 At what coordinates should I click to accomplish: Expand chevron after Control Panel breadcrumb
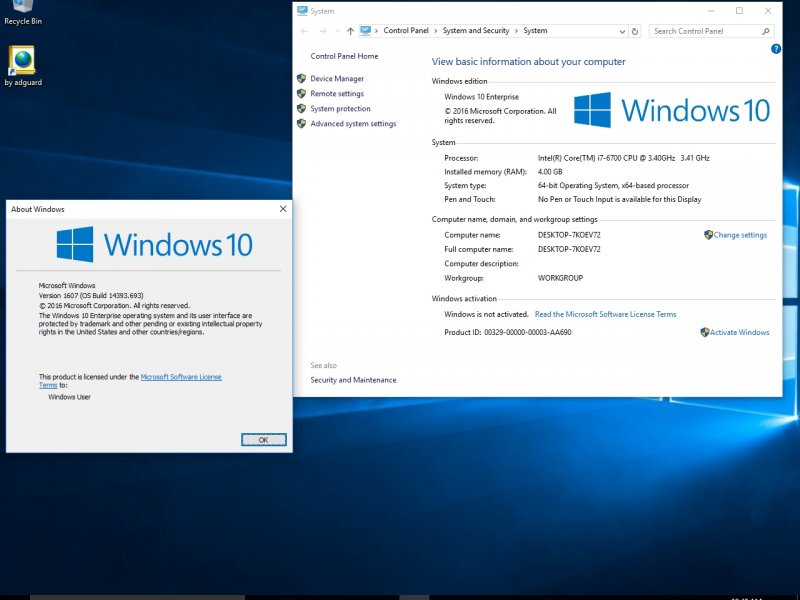(436, 31)
